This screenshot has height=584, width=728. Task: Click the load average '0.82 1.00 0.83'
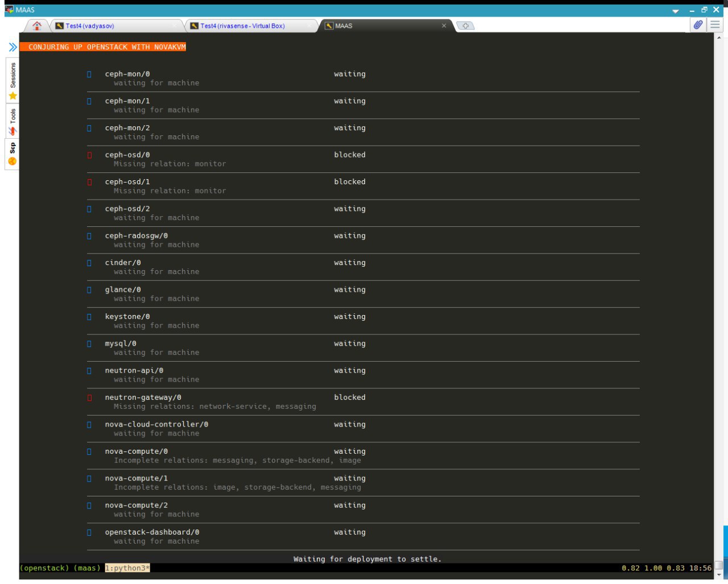point(653,568)
